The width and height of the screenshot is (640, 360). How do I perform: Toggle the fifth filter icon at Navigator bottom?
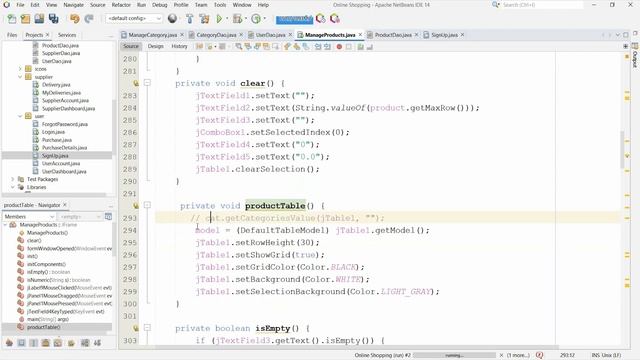[x=58, y=343]
